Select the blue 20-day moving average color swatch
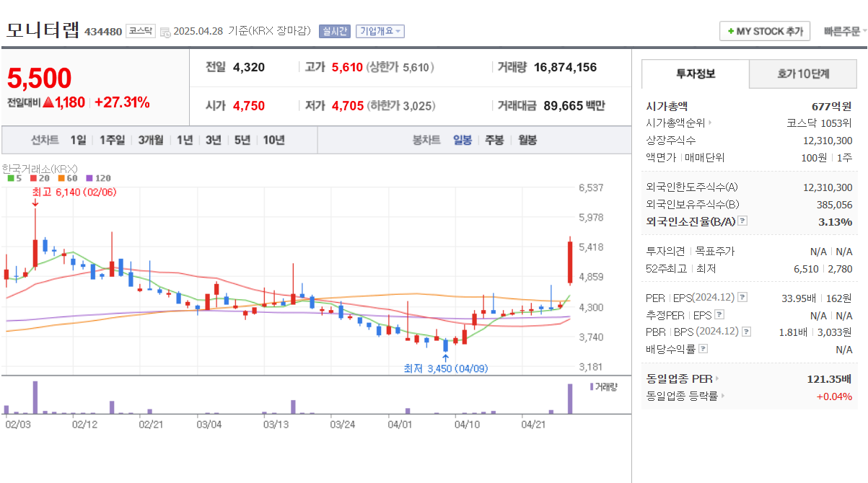 coord(33,177)
